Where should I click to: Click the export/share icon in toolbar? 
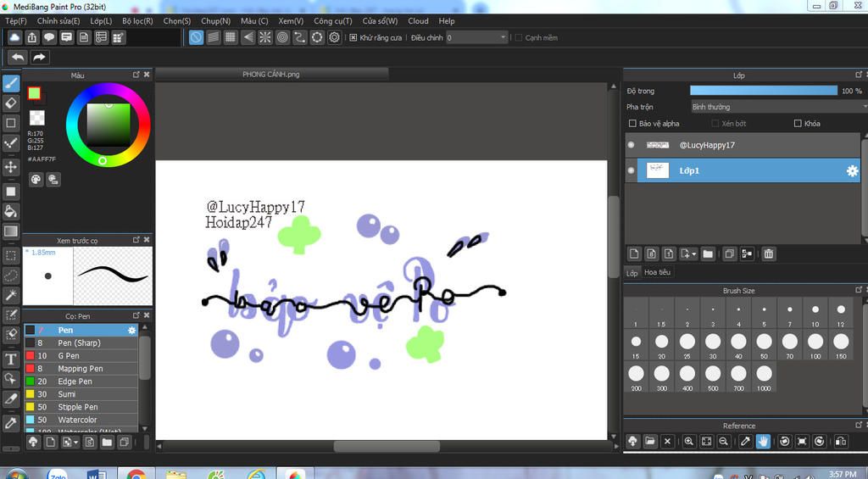coord(32,37)
